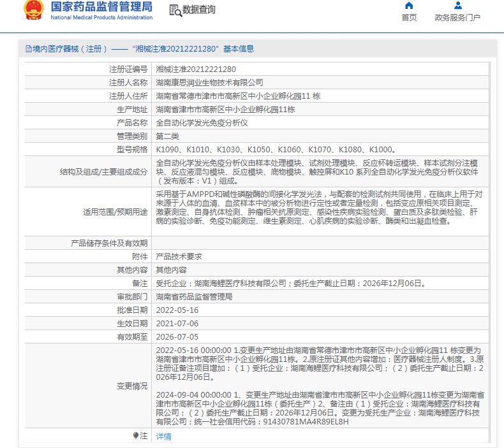
Task: Click the NMPA national emblem logo
Action: 31,11
